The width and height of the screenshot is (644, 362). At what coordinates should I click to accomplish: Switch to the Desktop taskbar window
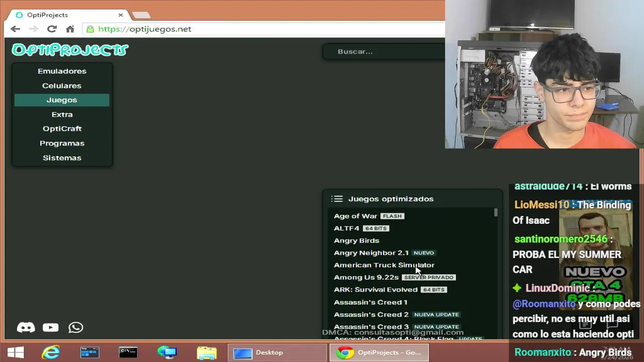tap(277, 352)
